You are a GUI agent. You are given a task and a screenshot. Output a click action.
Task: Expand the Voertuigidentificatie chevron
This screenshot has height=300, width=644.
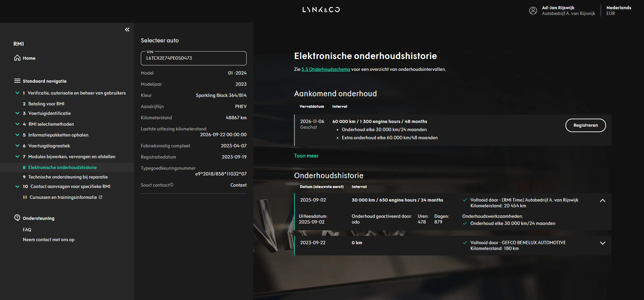coord(17,113)
